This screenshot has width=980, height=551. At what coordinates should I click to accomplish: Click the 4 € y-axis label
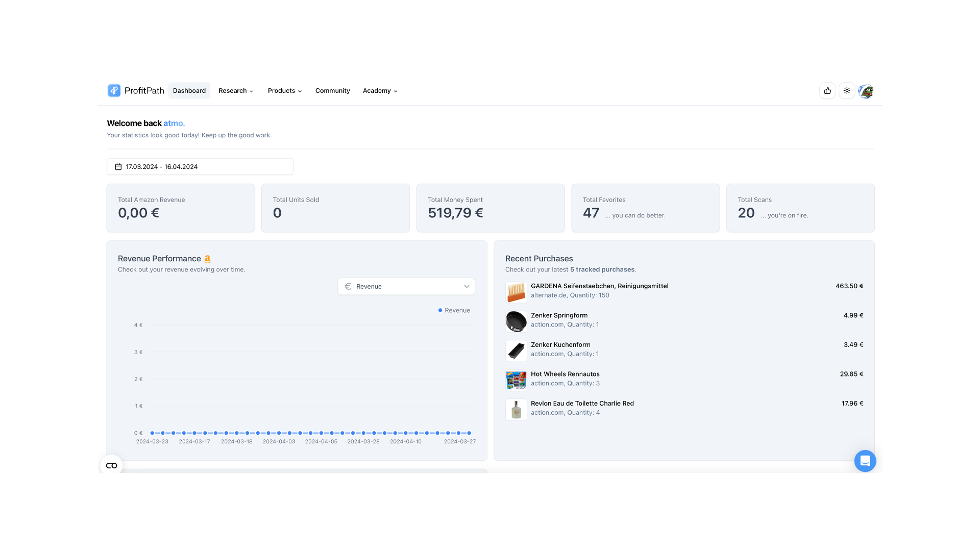[138, 325]
